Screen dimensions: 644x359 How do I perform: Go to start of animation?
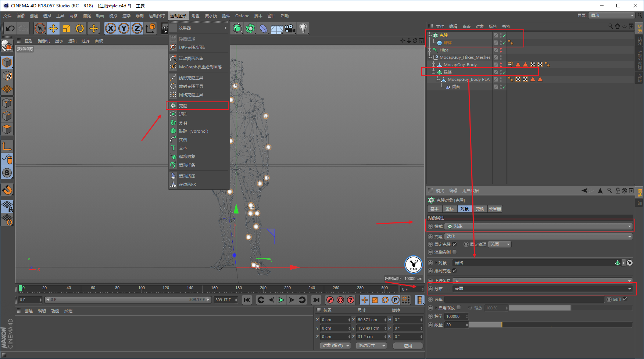247,300
